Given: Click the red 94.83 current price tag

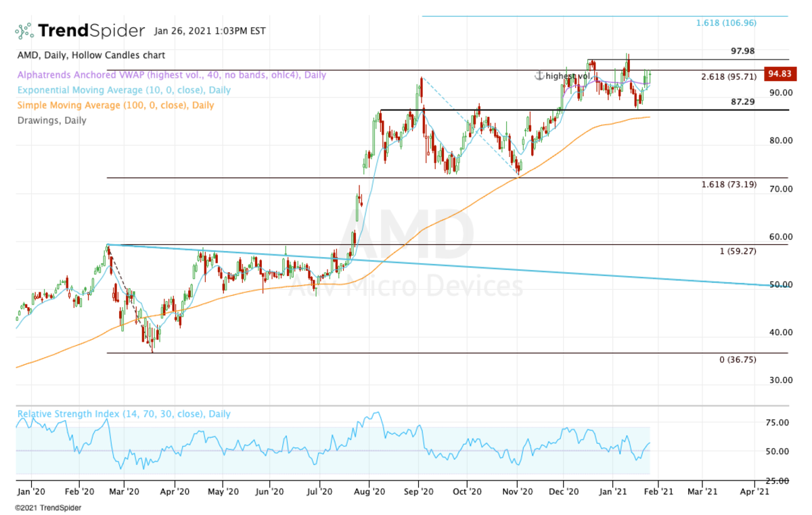Looking at the screenshot, I should click(778, 74).
